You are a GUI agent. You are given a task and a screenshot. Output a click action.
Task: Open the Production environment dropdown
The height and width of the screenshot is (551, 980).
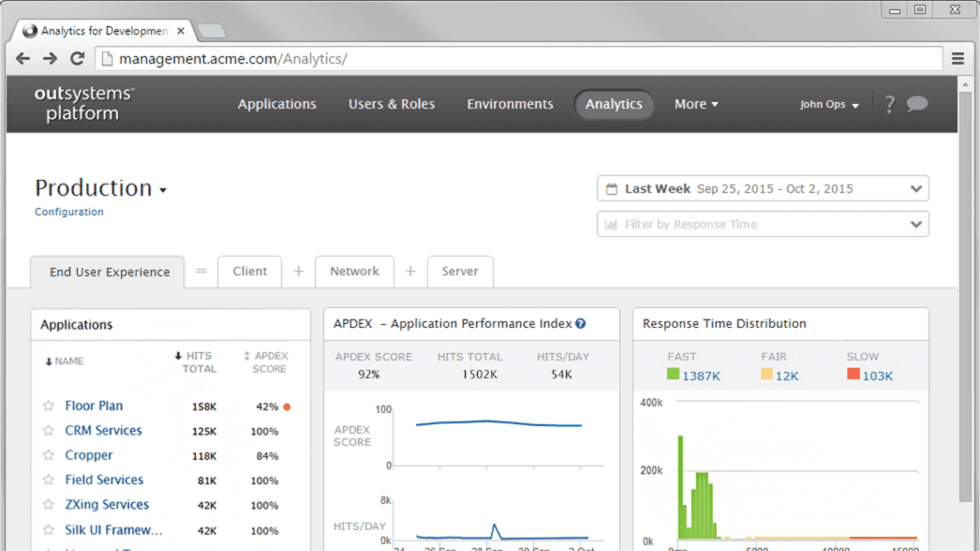[101, 188]
